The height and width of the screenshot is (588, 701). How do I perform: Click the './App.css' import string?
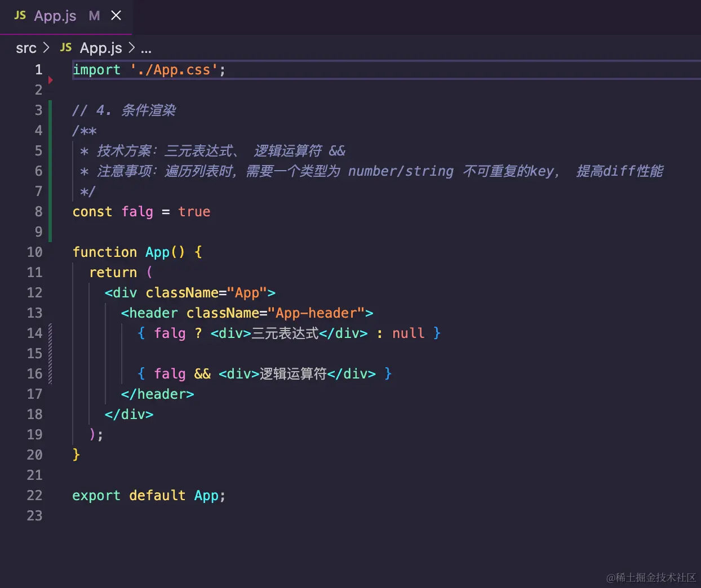click(x=174, y=70)
